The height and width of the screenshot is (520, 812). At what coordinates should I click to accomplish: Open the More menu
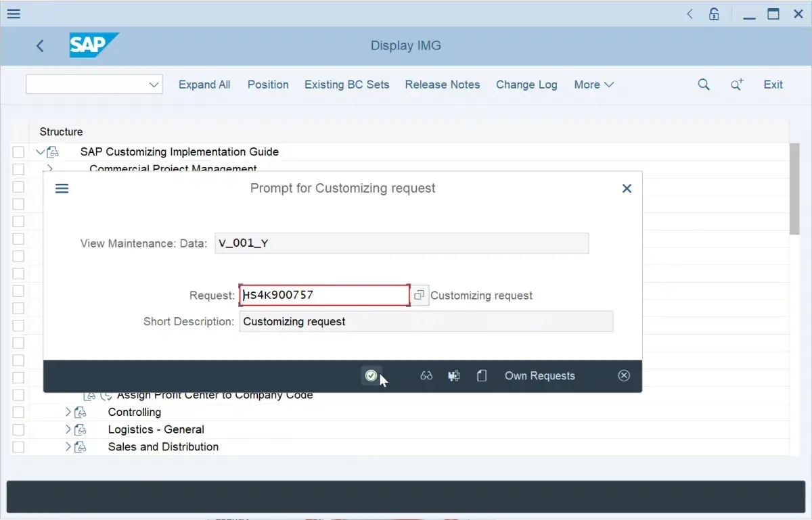[x=593, y=85]
